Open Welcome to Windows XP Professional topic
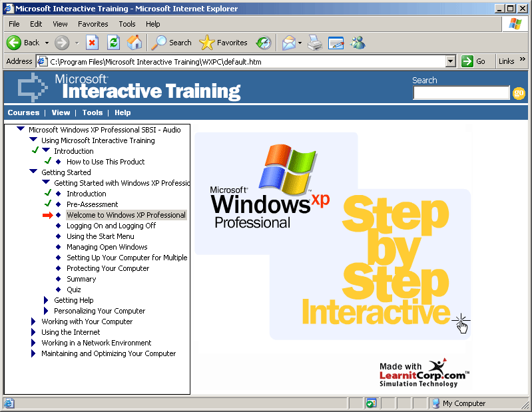The width and height of the screenshot is (532, 412). pyautogui.click(x=127, y=215)
